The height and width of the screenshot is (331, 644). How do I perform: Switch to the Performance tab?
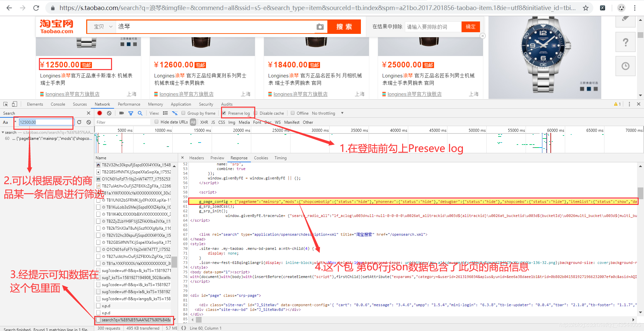tap(129, 104)
